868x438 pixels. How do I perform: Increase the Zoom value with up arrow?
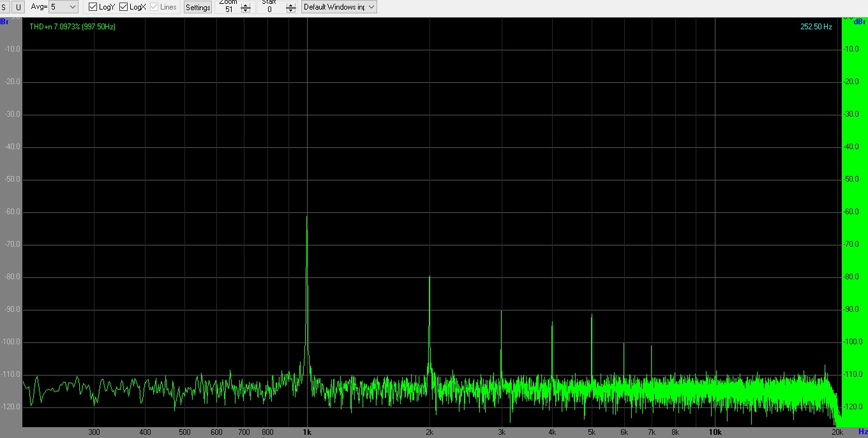(x=246, y=6)
